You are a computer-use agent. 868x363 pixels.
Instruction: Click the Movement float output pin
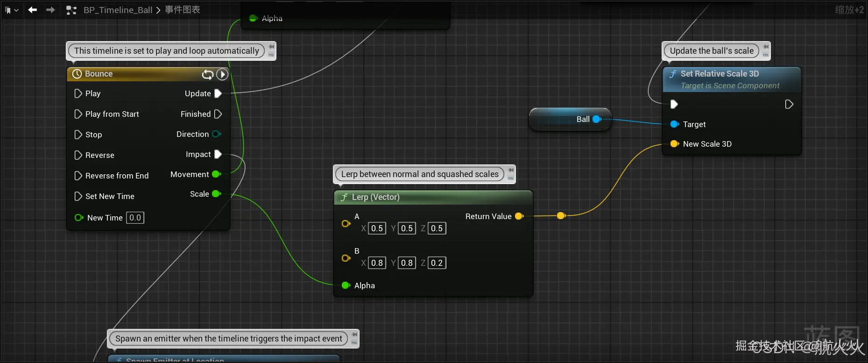217,174
